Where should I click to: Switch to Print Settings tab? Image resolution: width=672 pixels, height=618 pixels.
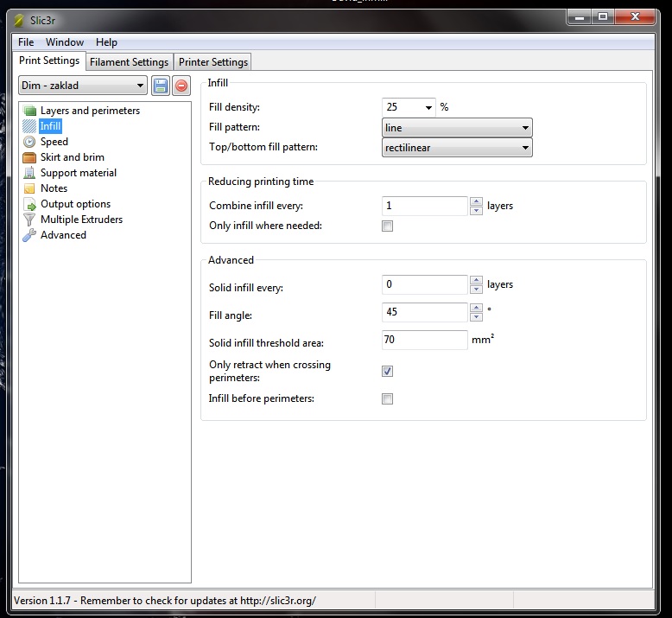point(49,61)
